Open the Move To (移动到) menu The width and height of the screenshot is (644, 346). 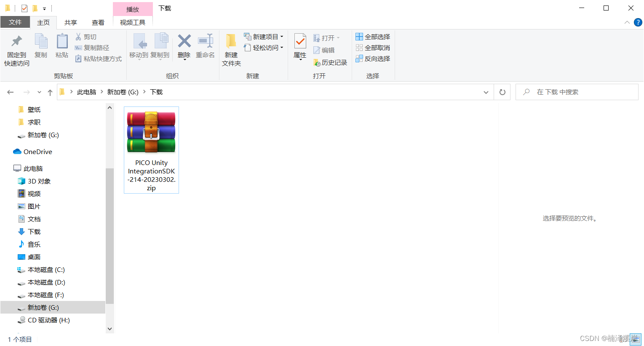coord(139,46)
